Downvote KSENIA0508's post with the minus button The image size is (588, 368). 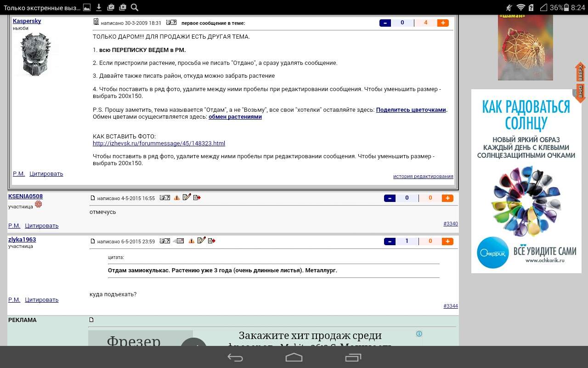pos(390,198)
